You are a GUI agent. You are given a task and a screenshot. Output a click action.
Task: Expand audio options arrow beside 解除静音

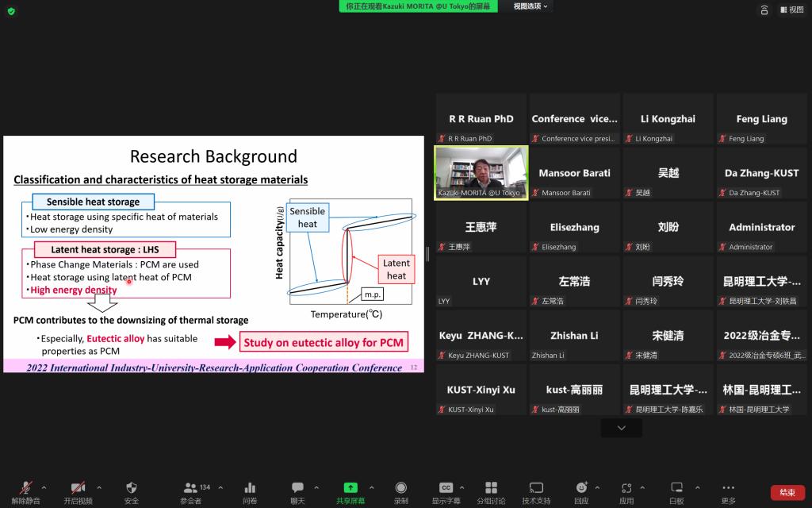tap(44, 487)
